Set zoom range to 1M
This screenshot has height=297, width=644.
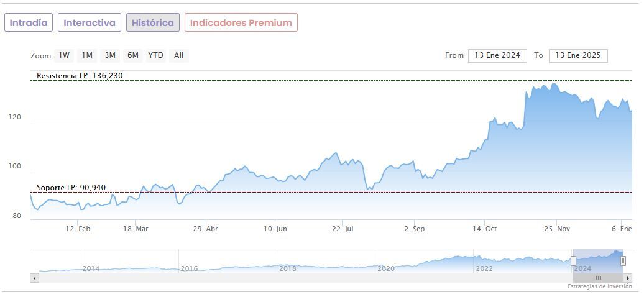coord(87,55)
